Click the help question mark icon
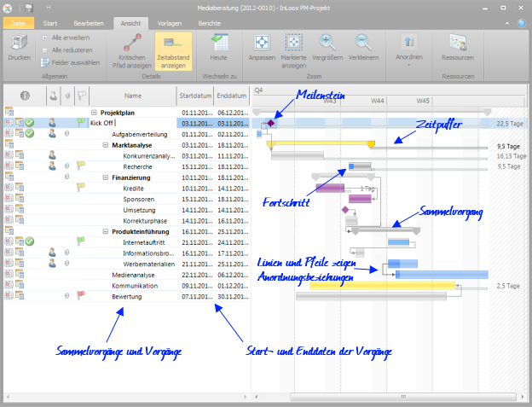Viewport: 532px width, 407px height. pos(521,23)
